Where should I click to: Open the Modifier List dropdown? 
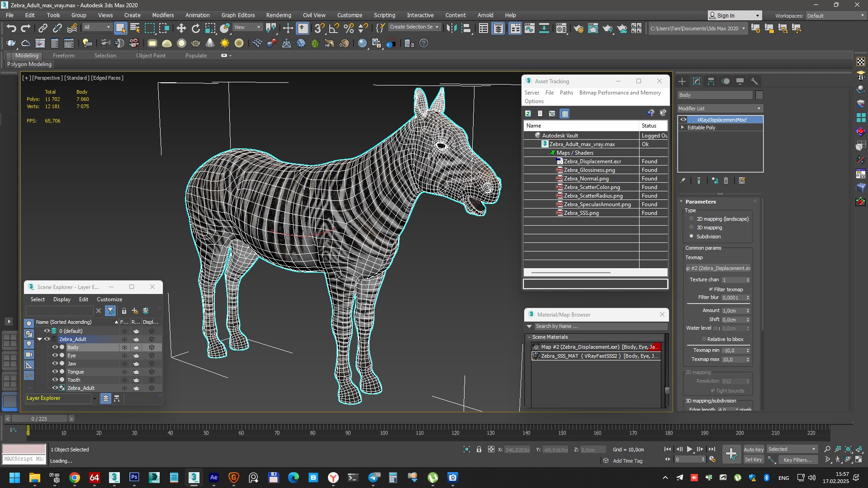[720, 109]
